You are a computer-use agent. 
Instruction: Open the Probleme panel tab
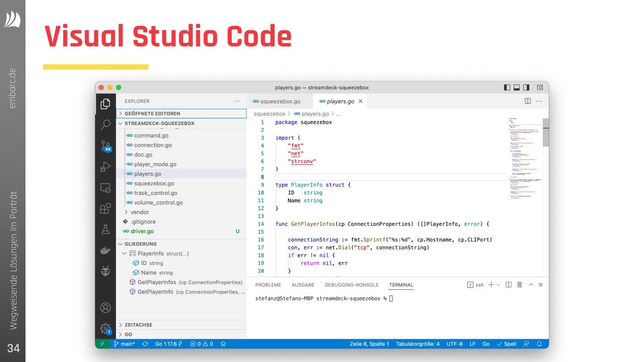268,285
